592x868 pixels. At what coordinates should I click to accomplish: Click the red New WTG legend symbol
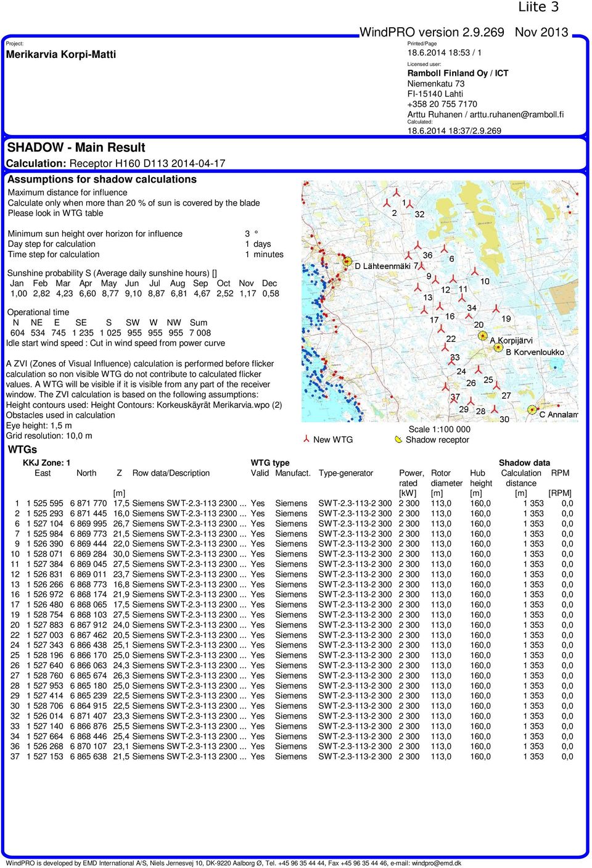click(x=306, y=439)
